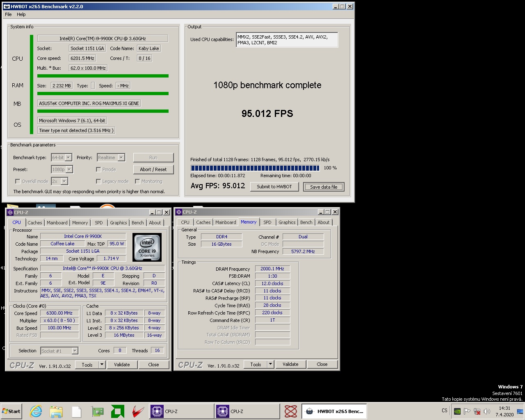Click Close button in left CPU-Z window
This screenshot has width=525, height=420.
(154, 365)
